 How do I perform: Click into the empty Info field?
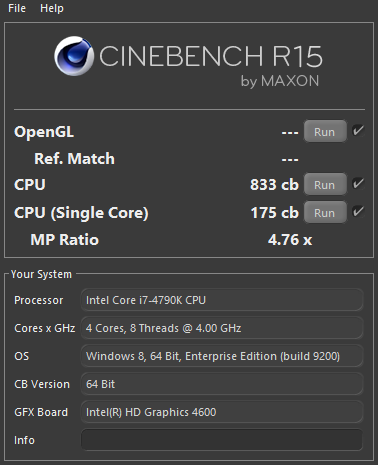pos(222,440)
